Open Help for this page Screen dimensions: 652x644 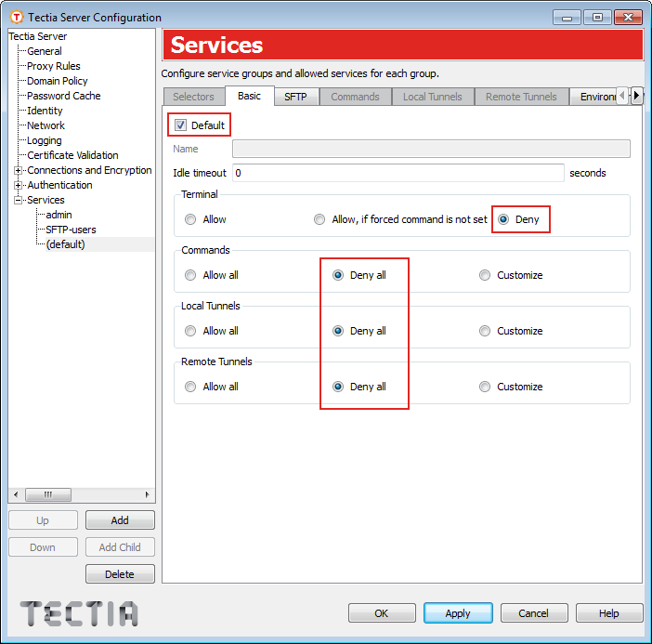click(609, 613)
